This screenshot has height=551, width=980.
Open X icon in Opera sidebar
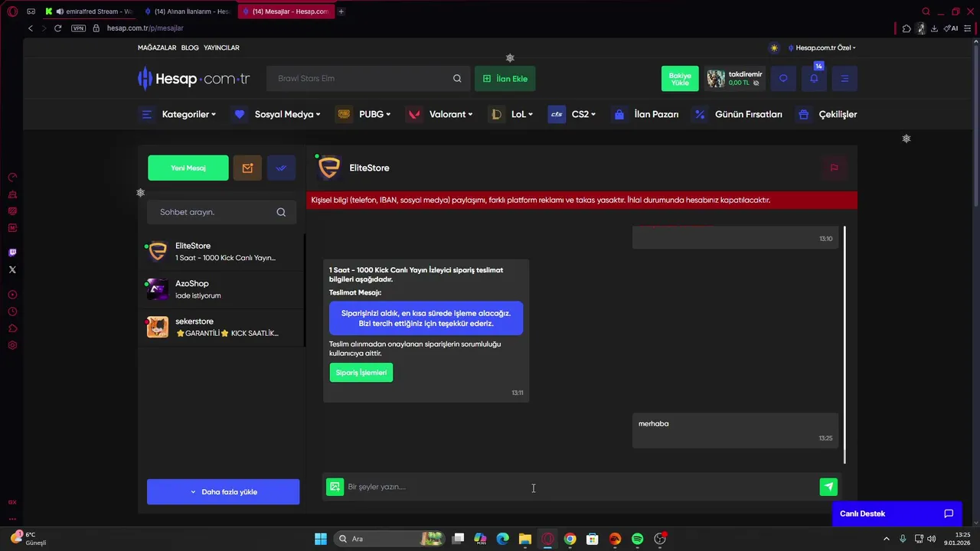click(x=12, y=269)
